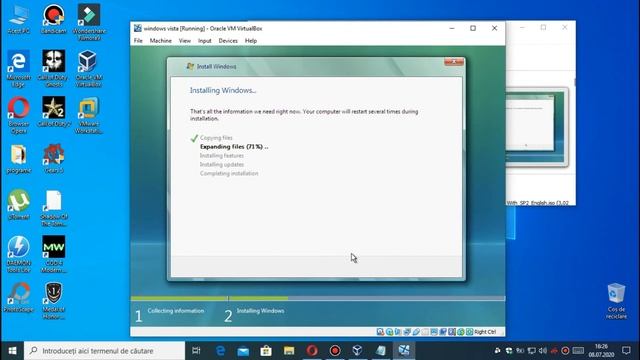The height and width of the screenshot is (360, 640).
Task: Select the Gears 5 desktop shortcut
Action: point(53,159)
